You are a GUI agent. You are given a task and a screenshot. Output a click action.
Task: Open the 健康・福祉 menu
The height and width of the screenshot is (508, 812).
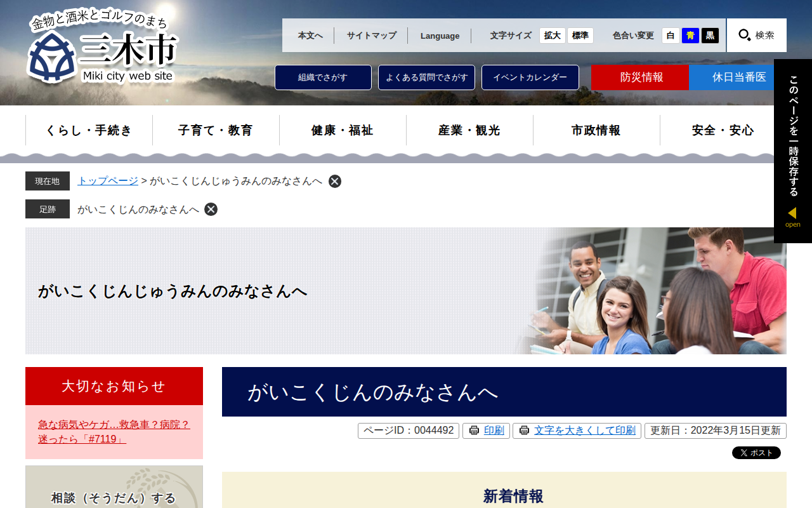pos(343,130)
